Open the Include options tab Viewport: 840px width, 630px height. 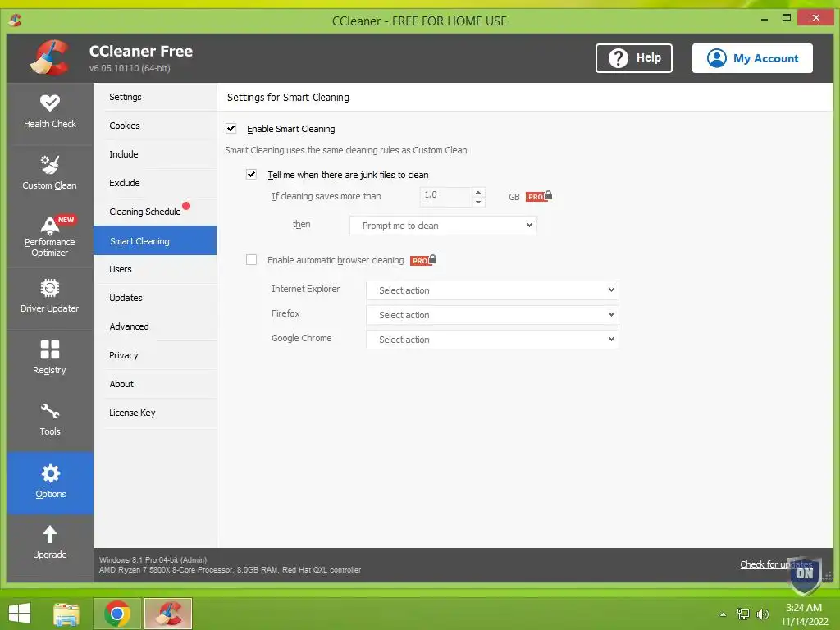point(155,154)
